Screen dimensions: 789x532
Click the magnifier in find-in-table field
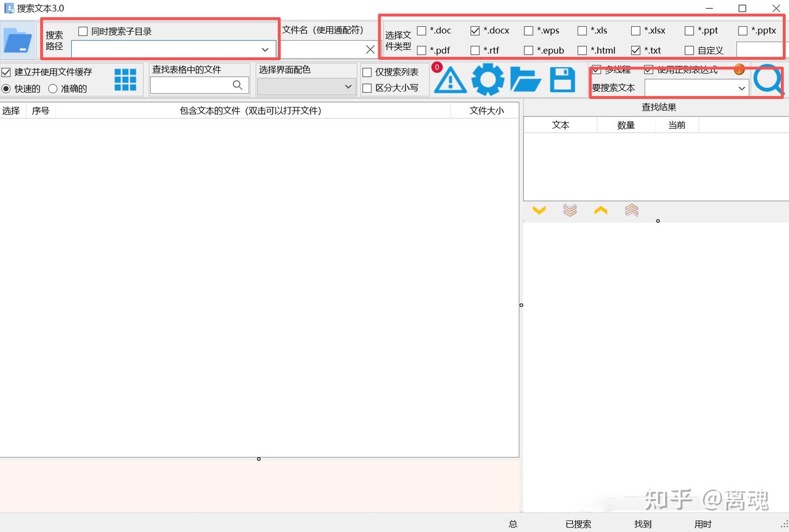pyautogui.click(x=238, y=85)
